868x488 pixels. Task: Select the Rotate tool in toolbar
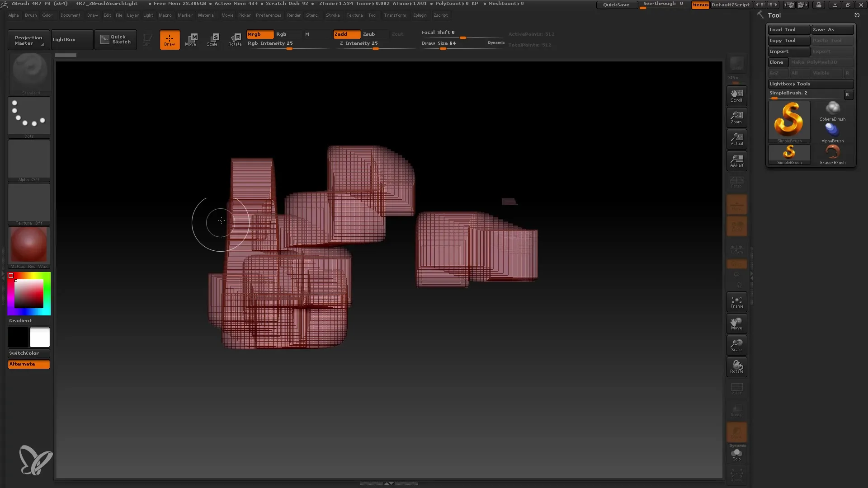(x=235, y=39)
